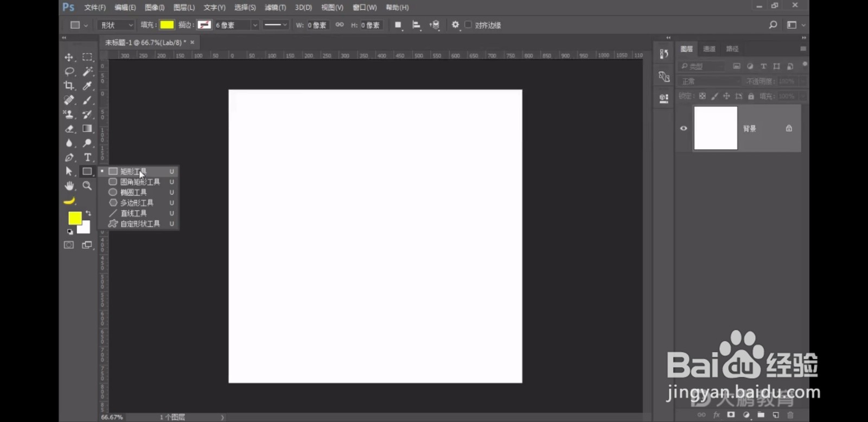Select the Healing Brush tool

pyautogui.click(x=69, y=100)
